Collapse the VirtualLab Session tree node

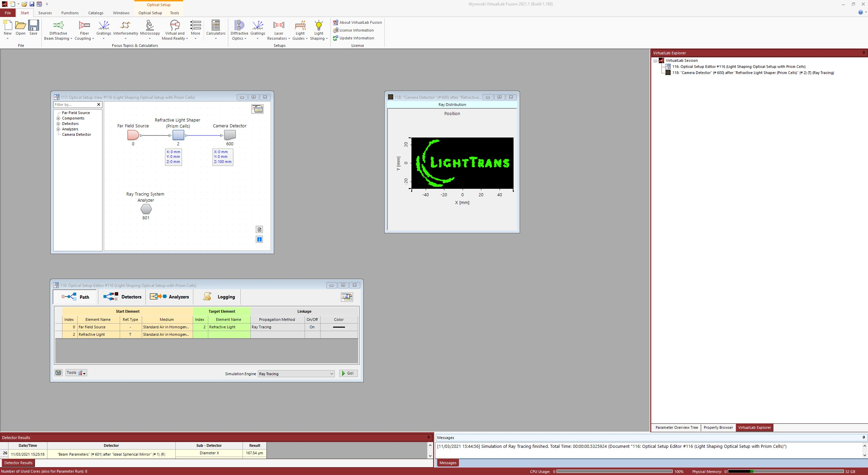click(655, 61)
